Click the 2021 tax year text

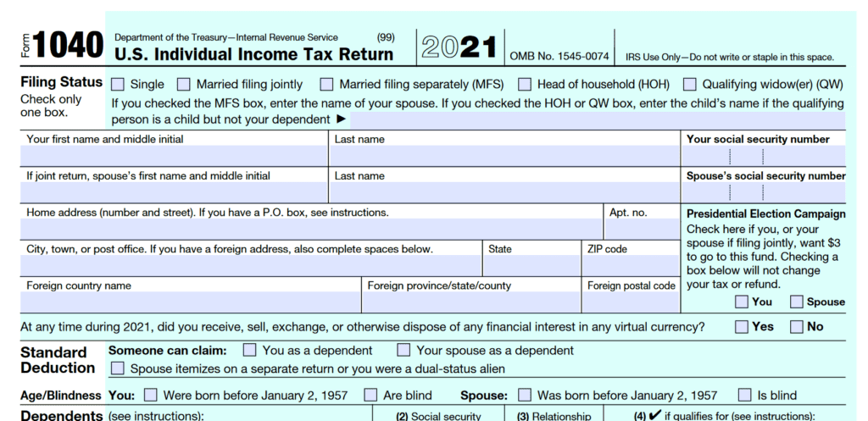(x=459, y=47)
